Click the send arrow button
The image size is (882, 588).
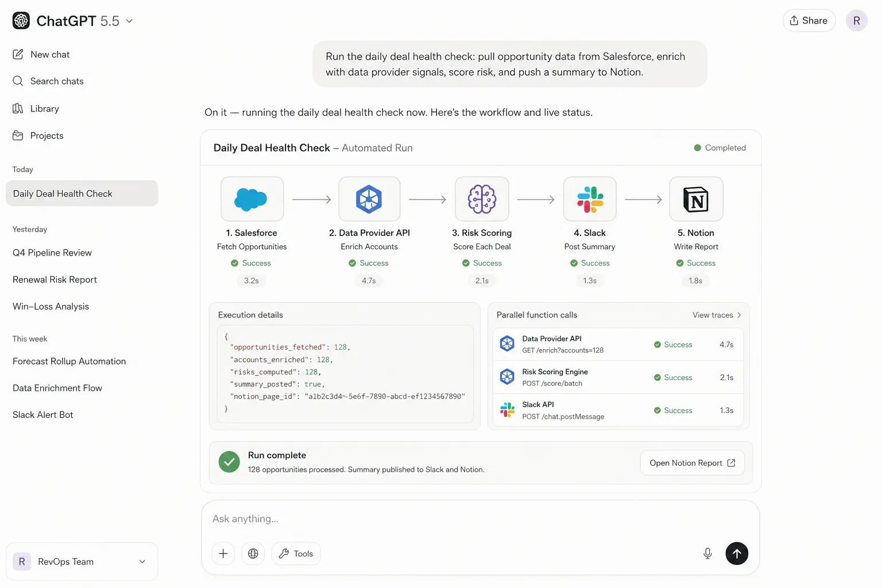(737, 554)
